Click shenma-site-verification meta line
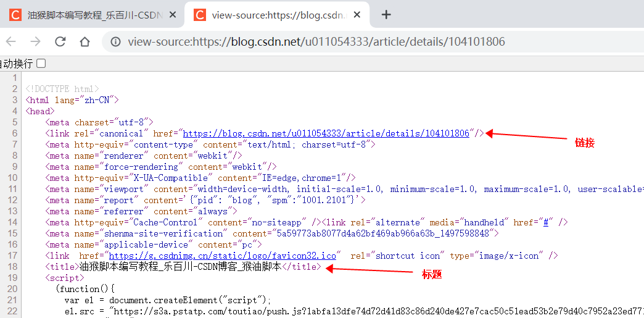Screen dimensions: 644x318 coord(272,233)
